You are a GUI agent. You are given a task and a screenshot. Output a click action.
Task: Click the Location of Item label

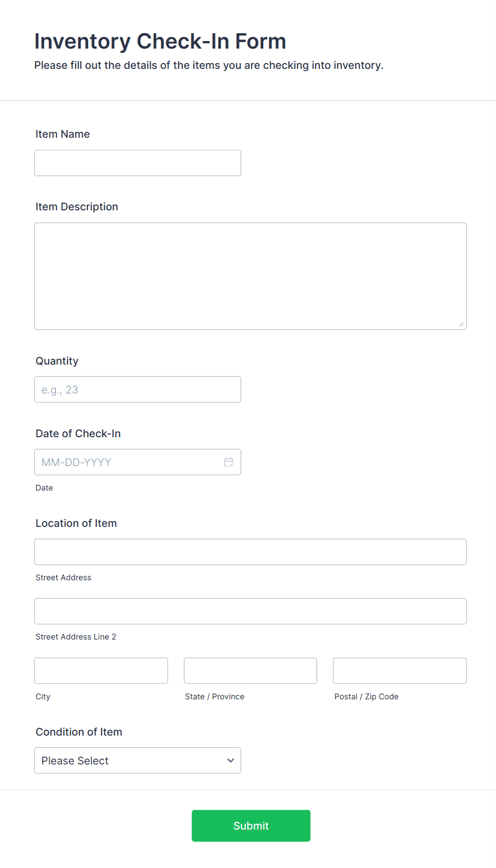[x=76, y=523]
